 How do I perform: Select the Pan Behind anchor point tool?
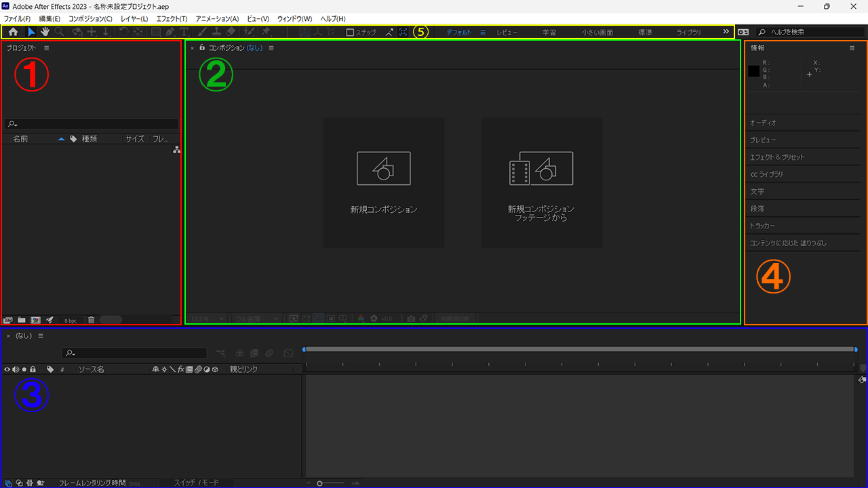click(x=138, y=32)
